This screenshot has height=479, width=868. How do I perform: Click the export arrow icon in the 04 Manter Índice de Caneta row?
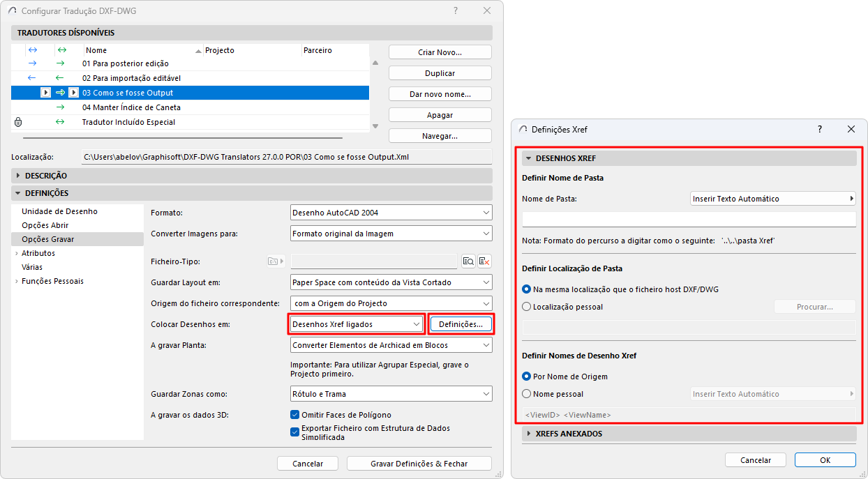(x=60, y=107)
